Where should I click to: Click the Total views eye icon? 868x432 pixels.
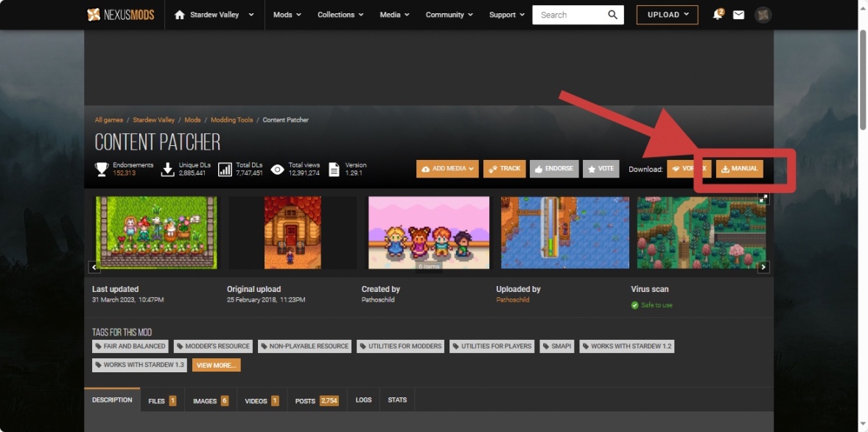[x=277, y=170]
